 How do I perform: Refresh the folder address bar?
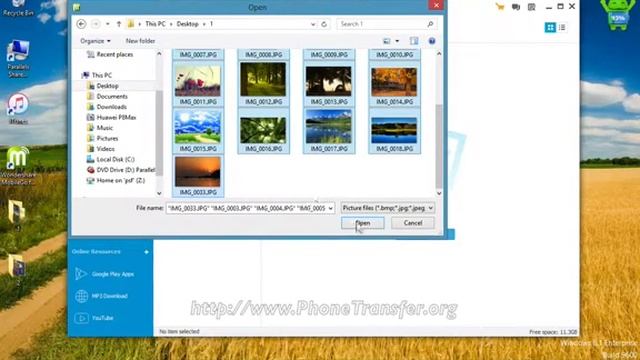pyautogui.click(x=324, y=24)
